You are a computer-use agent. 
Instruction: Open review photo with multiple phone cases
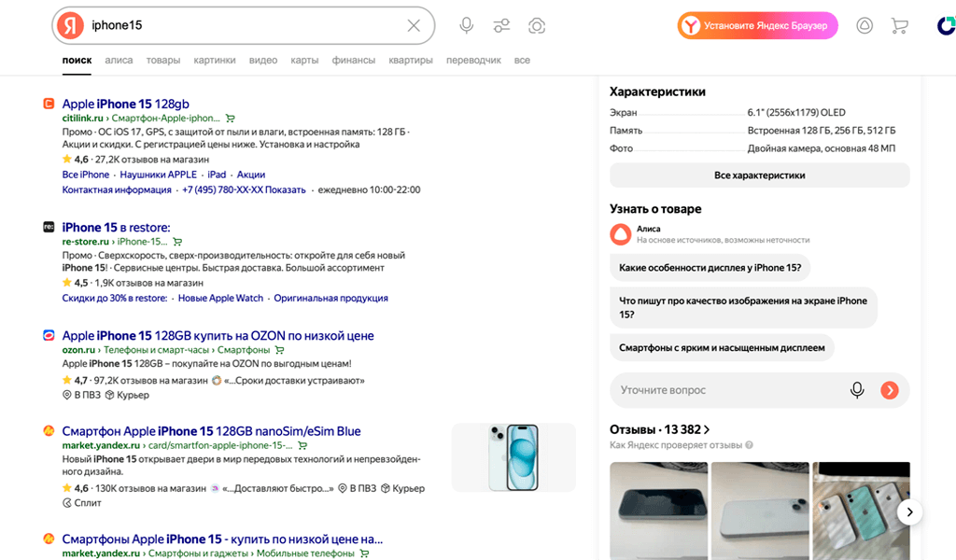861,511
